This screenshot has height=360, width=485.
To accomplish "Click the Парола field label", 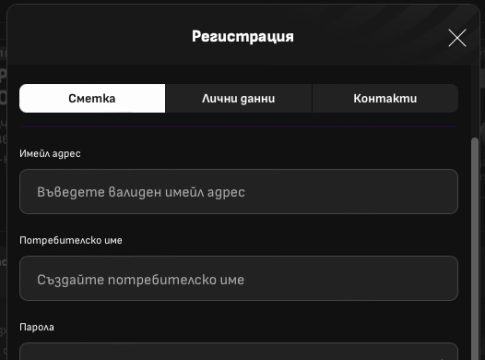I will click(37, 327).
